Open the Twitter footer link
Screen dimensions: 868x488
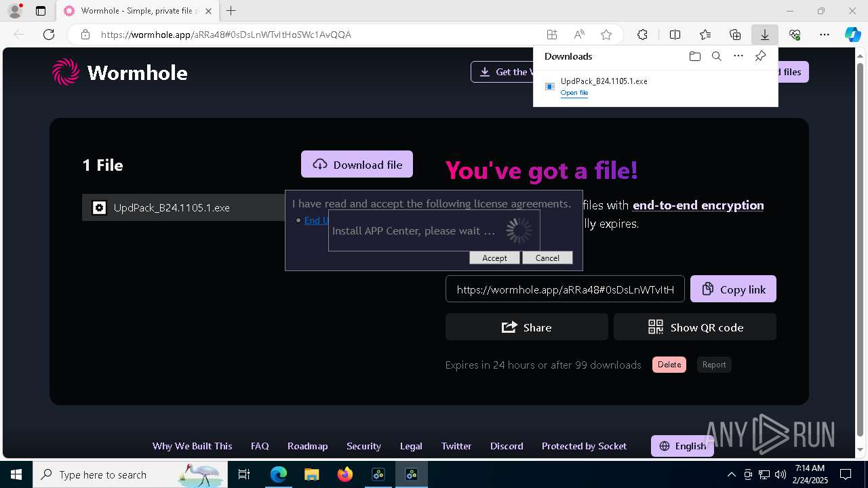pos(456,446)
